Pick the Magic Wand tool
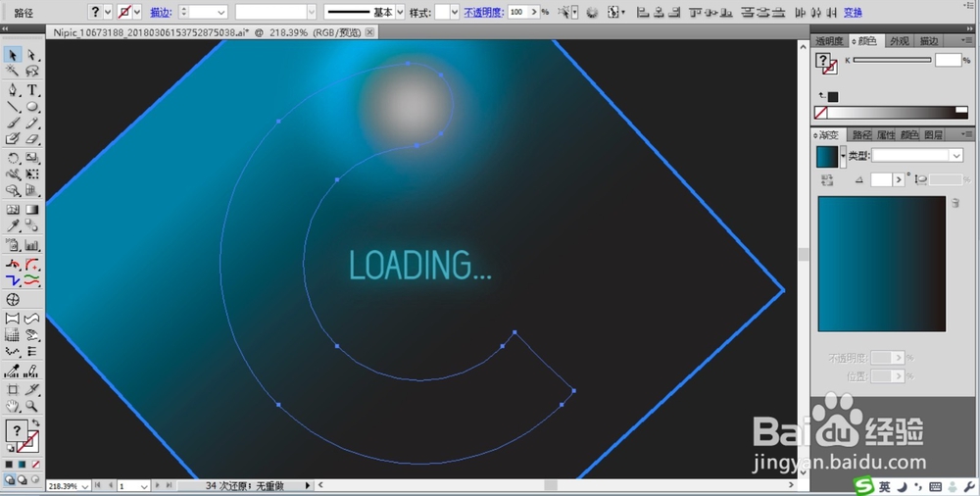 tap(13, 71)
